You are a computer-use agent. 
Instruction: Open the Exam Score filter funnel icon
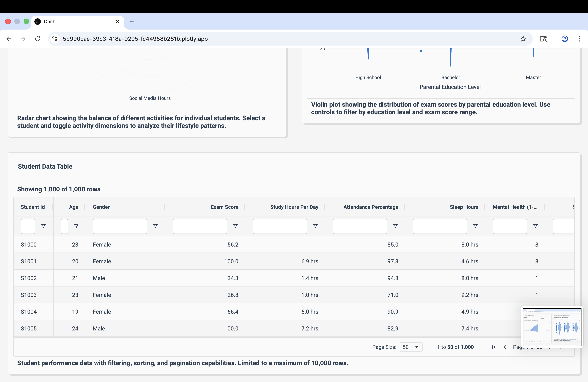click(x=235, y=226)
